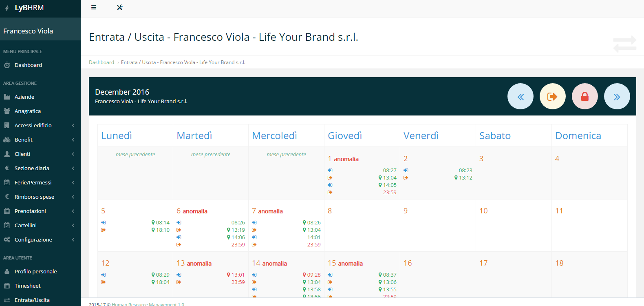Screen dimensions: 644x306
Task: Expand the Prenotazioni submenu chevron
Action: point(73,211)
